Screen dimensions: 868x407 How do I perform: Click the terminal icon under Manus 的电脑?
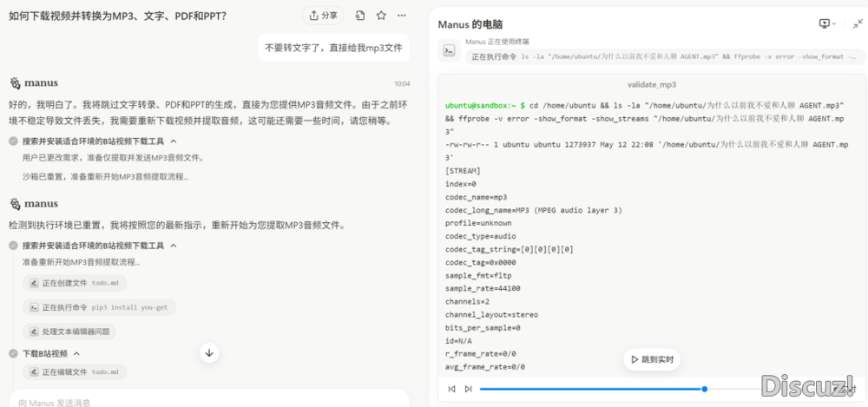(449, 50)
